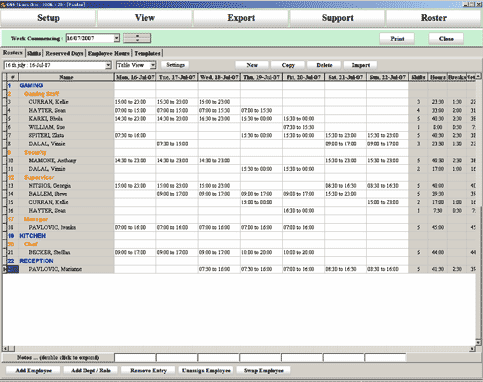Click the Import button
This screenshot has height=382, width=483.
[x=361, y=65]
